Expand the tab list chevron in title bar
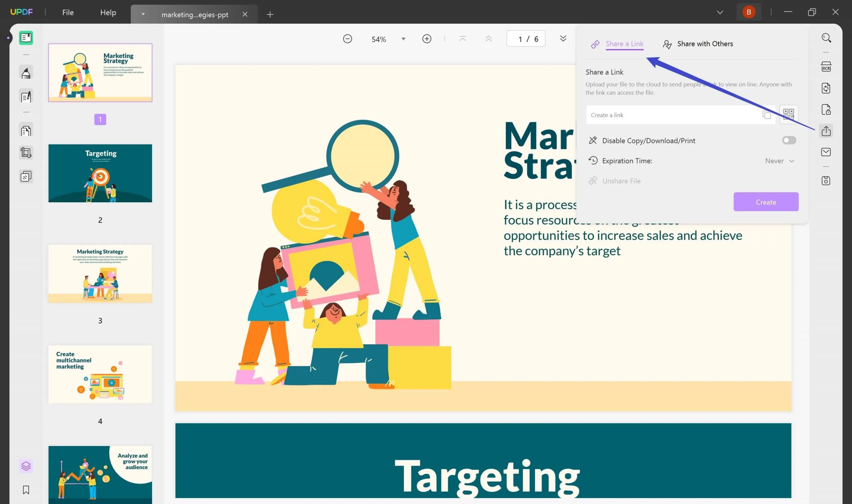This screenshot has height=504, width=852. pos(720,12)
